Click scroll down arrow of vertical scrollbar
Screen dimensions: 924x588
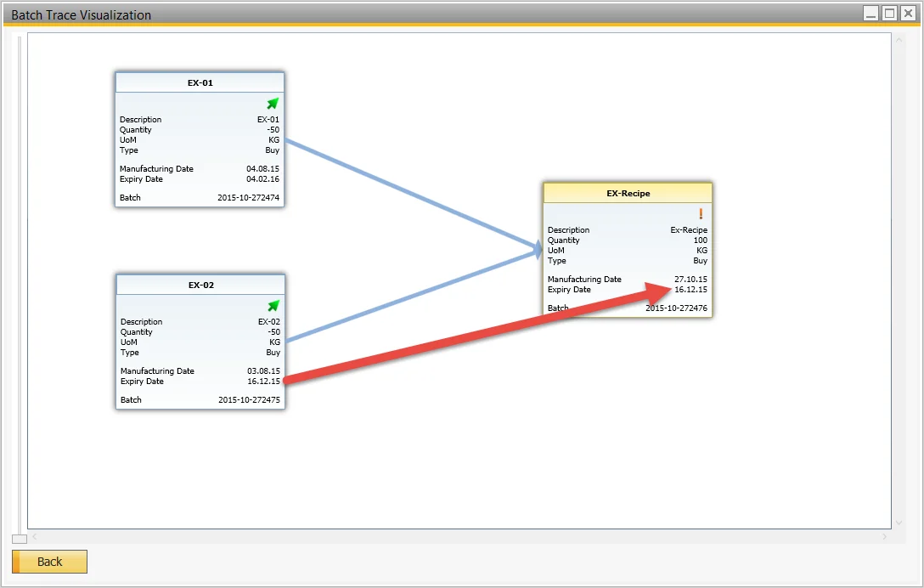point(899,523)
